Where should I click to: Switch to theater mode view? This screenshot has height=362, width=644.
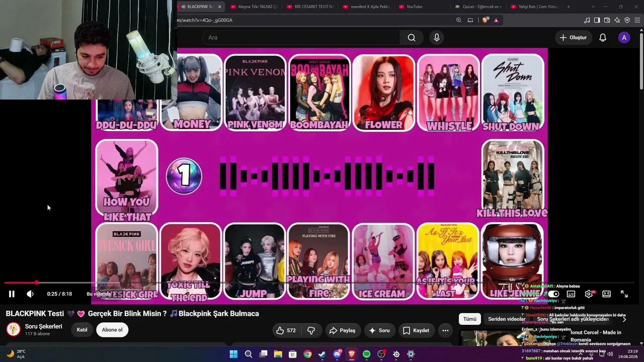[607, 294]
